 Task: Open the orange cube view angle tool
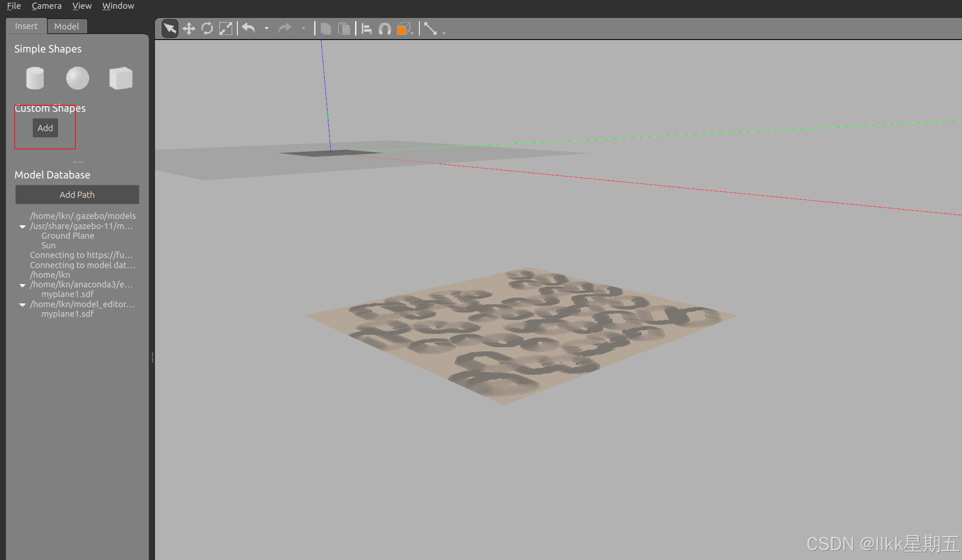[x=403, y=29]
